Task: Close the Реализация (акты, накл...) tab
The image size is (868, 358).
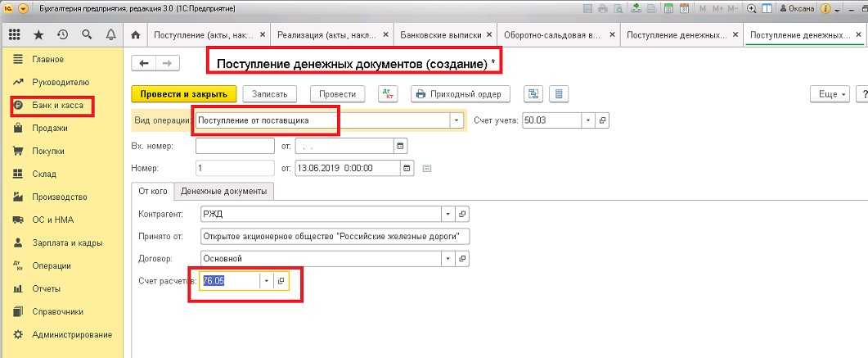Action: click(x=386, y=34)
